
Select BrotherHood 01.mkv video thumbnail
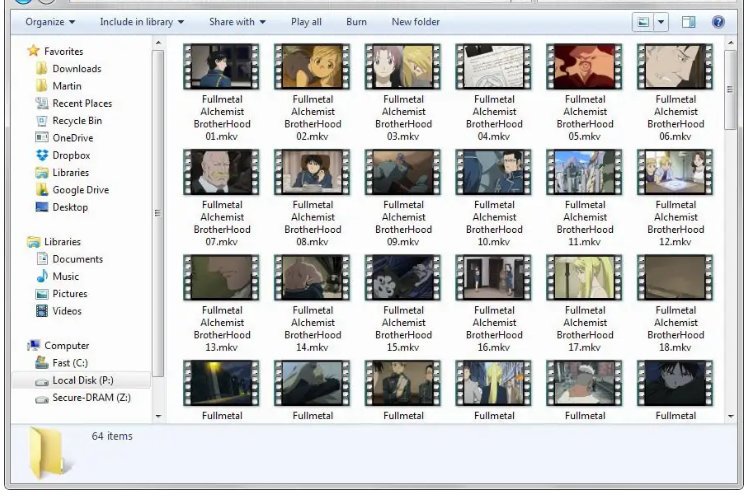[221, 66]
